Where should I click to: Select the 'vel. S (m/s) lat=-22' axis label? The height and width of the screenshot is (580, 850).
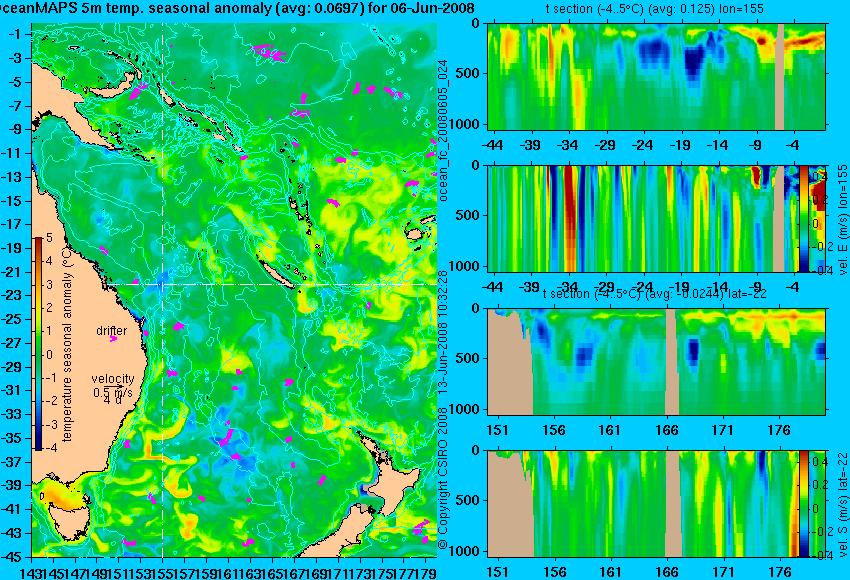click(x=843, y=504)
